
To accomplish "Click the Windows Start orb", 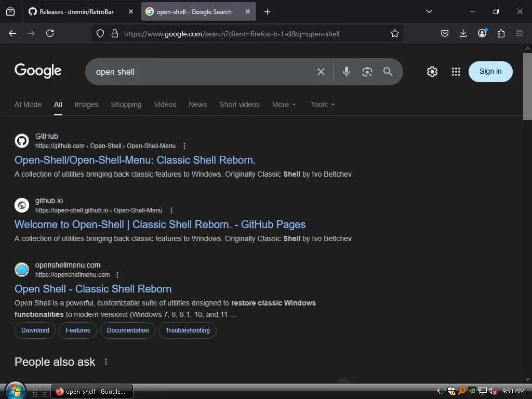I will coord(15,391).
